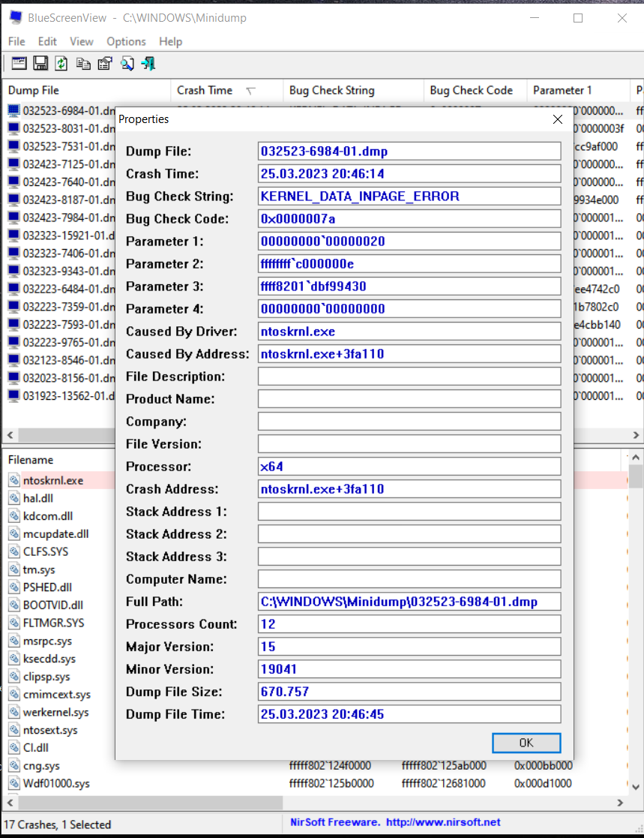The height and width of the screenshot is (838, 644).
Task: Sort by the Dump File column header
Action: click(x=86, y=90)
